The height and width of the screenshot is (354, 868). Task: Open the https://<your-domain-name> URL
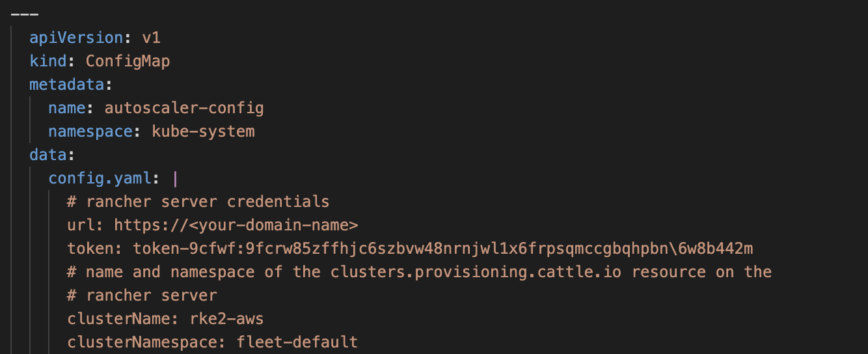tap(236, 225)
